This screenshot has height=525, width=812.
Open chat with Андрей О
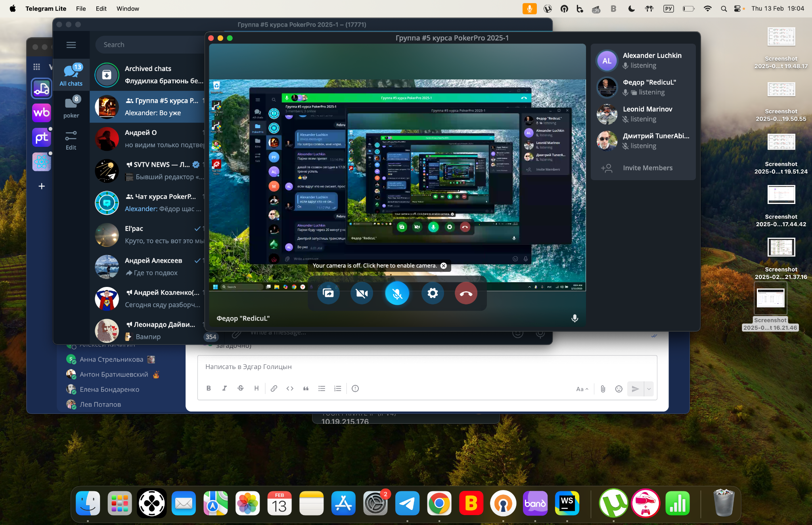tap(147, 139)
